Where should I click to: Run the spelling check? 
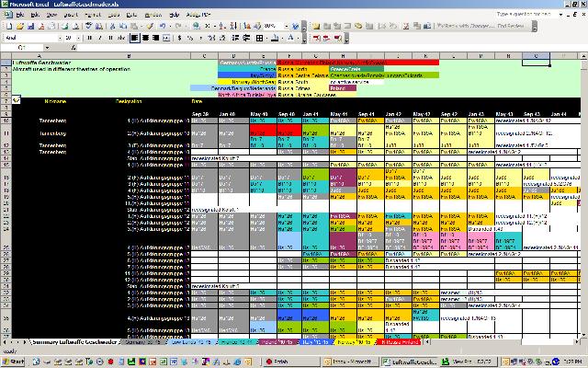click(x=88, y=26)
